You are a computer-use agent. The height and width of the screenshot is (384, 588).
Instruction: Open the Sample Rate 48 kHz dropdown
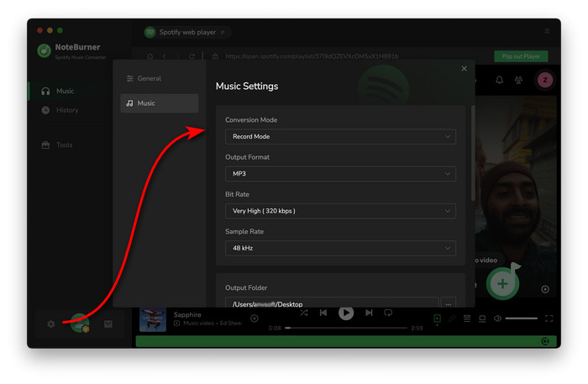click(x=340, y=248)
